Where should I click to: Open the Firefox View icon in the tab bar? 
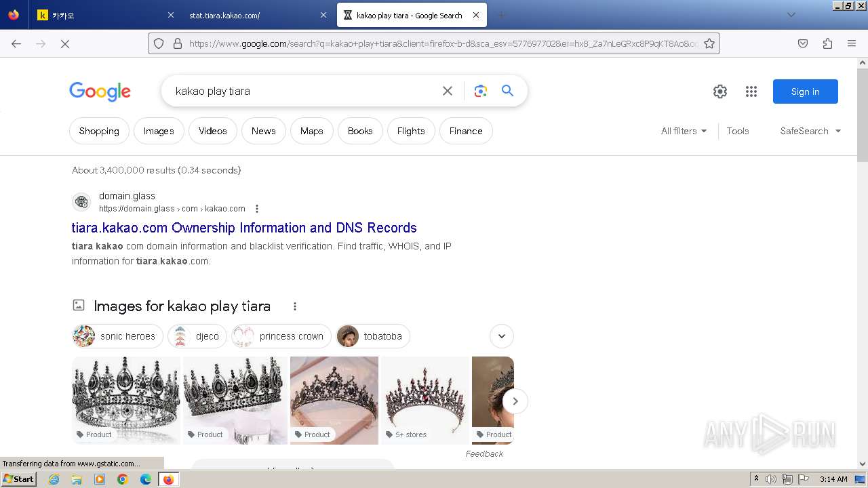point(14,15)
